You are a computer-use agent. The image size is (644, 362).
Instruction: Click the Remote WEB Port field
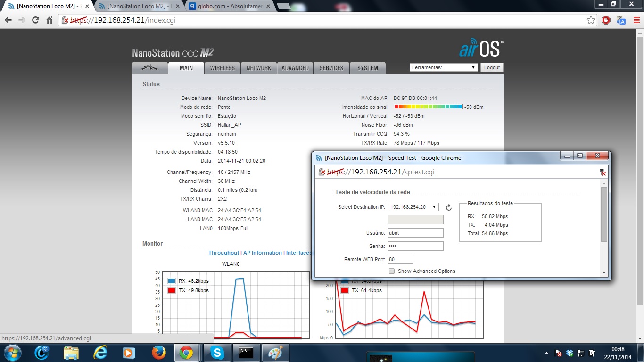400,259
